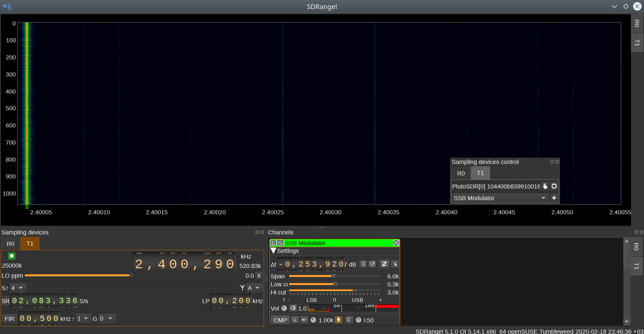Screen dimensions: 644x334
Task: Add channel with the plus button
Action: point(554,198)
